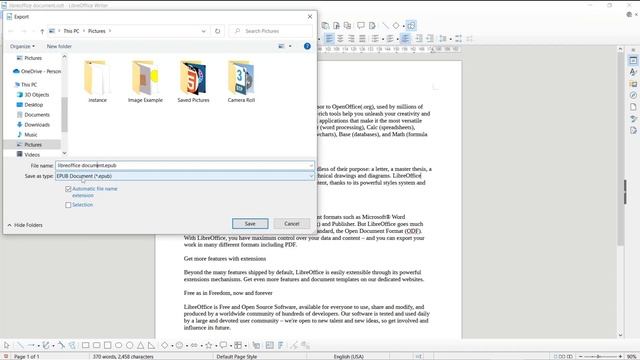Click Default Page Style in status bar
Image resolution: width=640 pixels, height=360 pixels.
[x=237, y=357]
